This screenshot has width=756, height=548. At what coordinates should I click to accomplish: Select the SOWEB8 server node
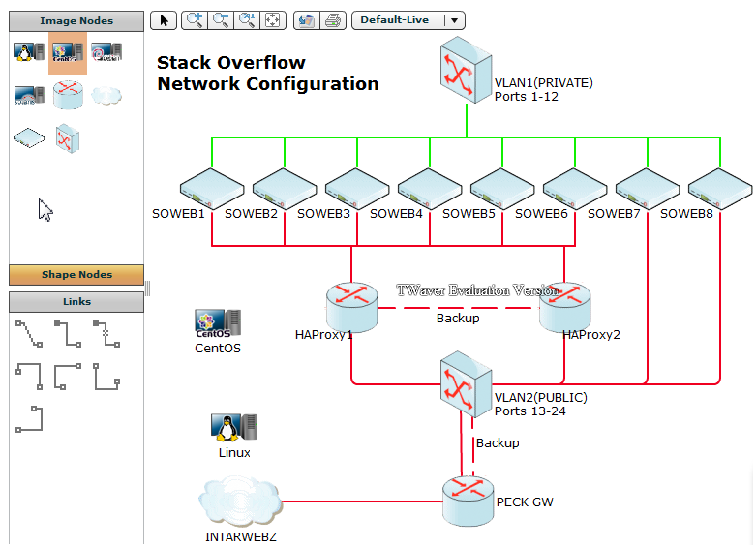(720, 189)
